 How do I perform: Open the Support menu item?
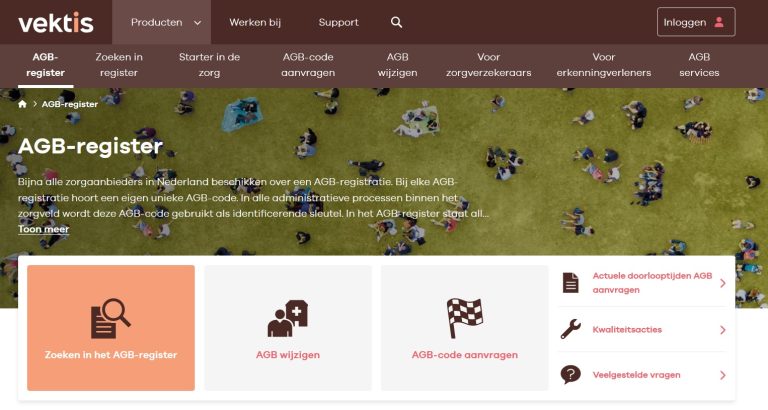pos(338,23)
